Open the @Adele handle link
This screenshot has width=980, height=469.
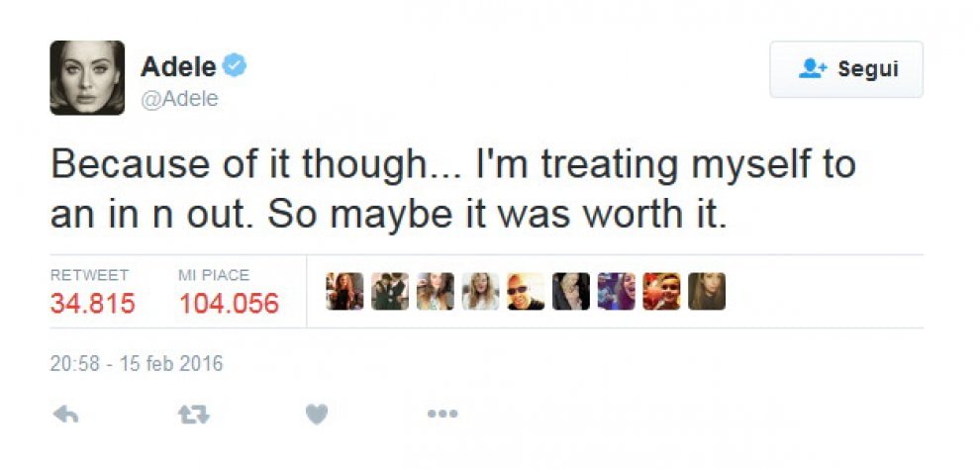pos(180,99)
